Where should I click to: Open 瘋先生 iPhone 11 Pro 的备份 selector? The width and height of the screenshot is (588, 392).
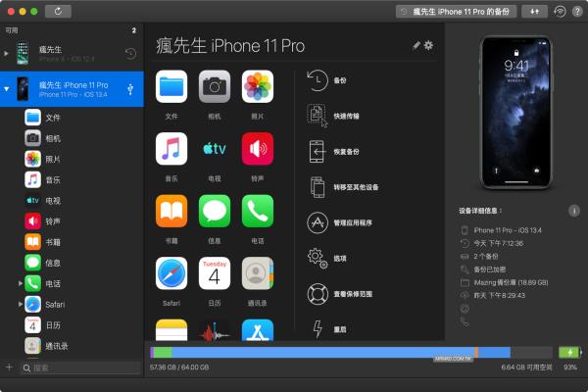(x=456, y=12)
